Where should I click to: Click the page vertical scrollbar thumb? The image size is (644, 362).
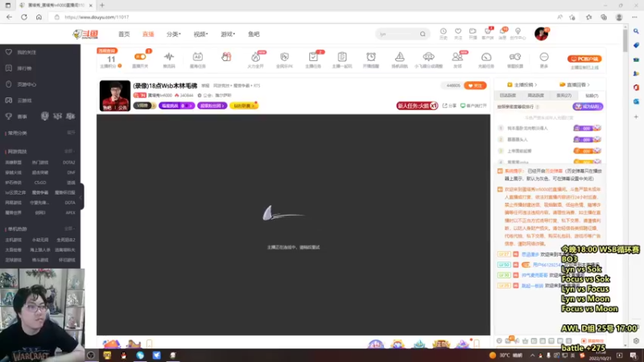tap(625, 39)
